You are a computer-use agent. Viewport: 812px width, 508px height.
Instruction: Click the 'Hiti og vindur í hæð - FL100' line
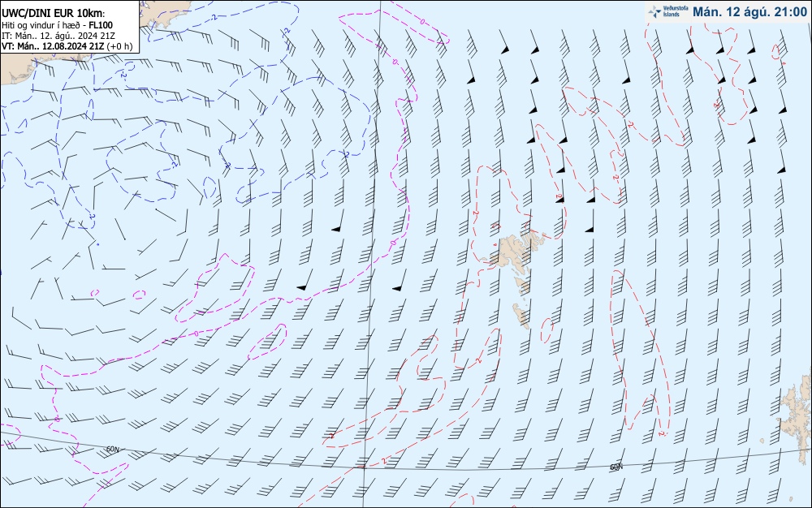57,25
